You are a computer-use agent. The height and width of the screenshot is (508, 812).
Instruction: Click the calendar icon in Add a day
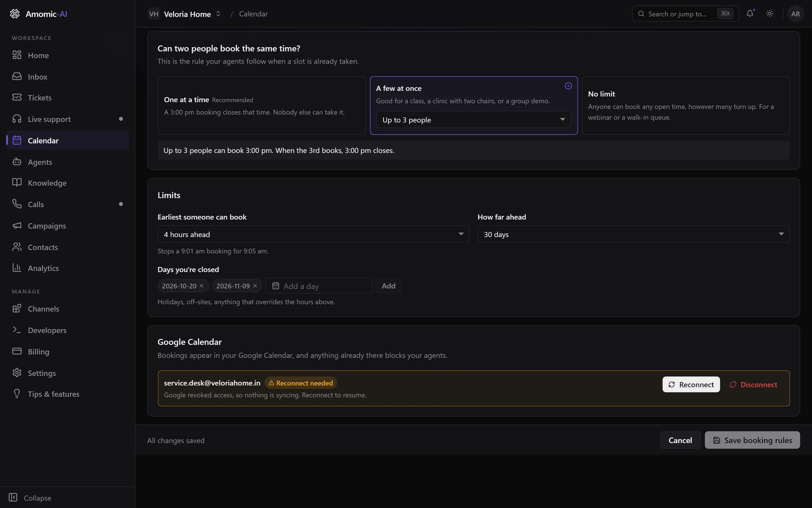276,286
